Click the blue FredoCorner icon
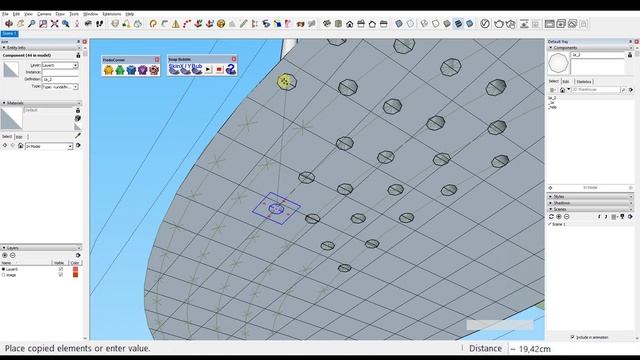The width and height of the screenshot is (640, 360). point(131,70)
